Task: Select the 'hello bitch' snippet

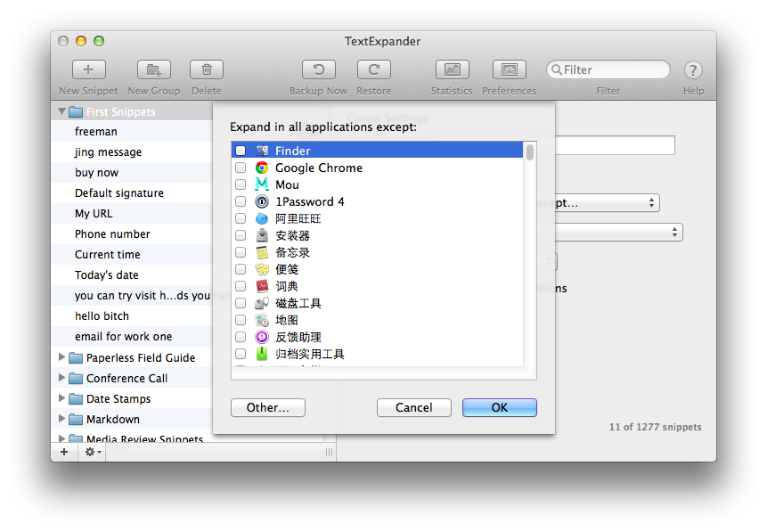Action: 132,316
